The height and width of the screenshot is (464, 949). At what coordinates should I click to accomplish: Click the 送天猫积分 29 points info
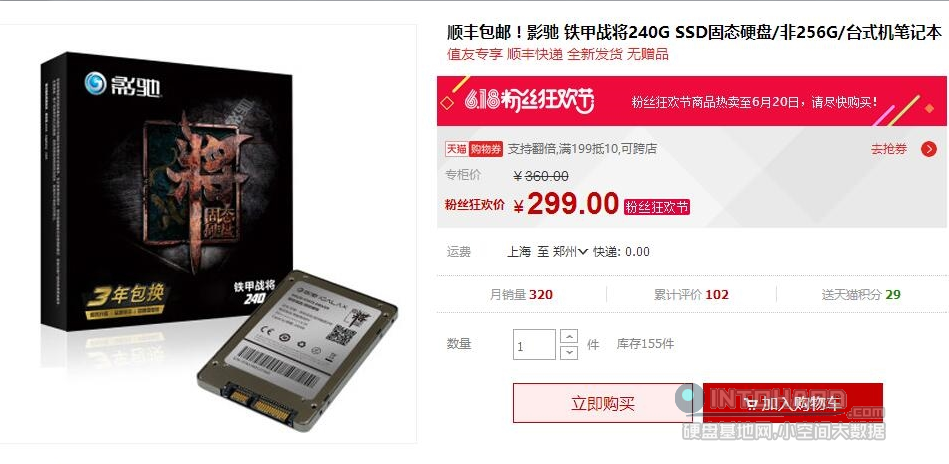861,295
